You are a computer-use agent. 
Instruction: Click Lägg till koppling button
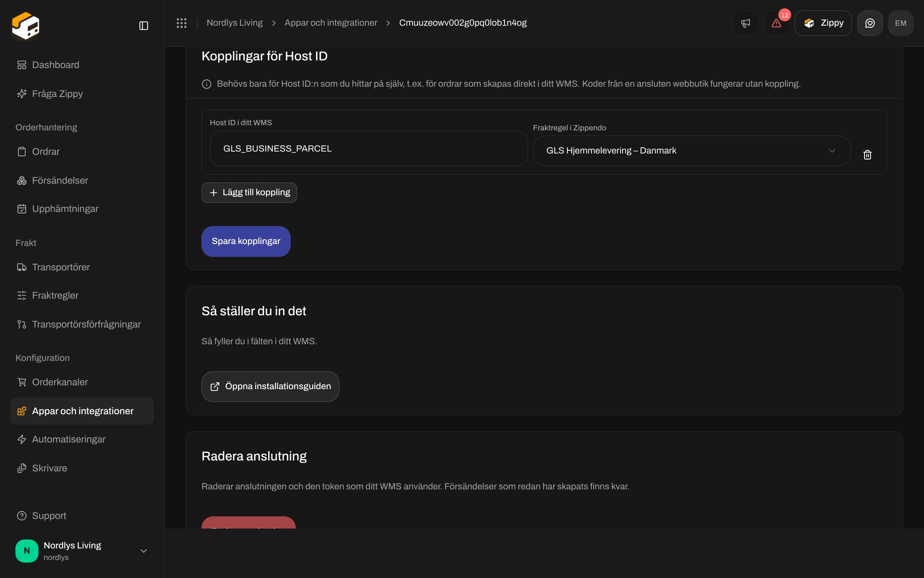[x=249, y=193]
